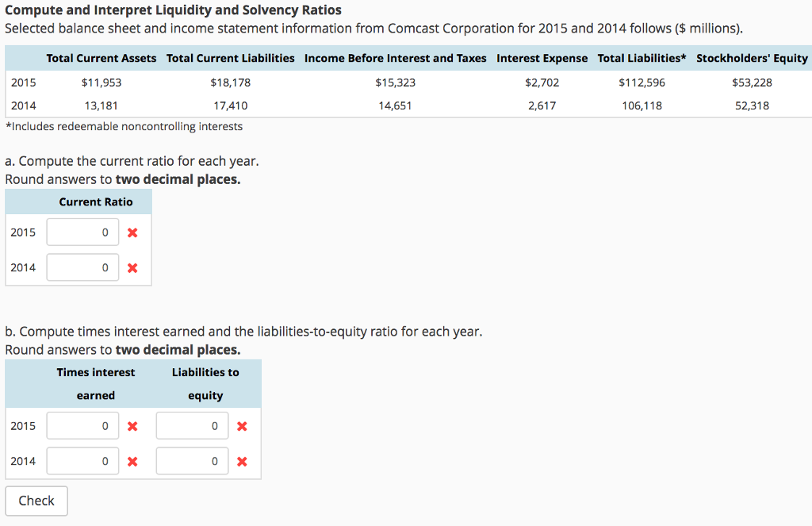Click the Current Ratio table header
This screenshot has width=812, height=526.
click(x=95, y=202)
